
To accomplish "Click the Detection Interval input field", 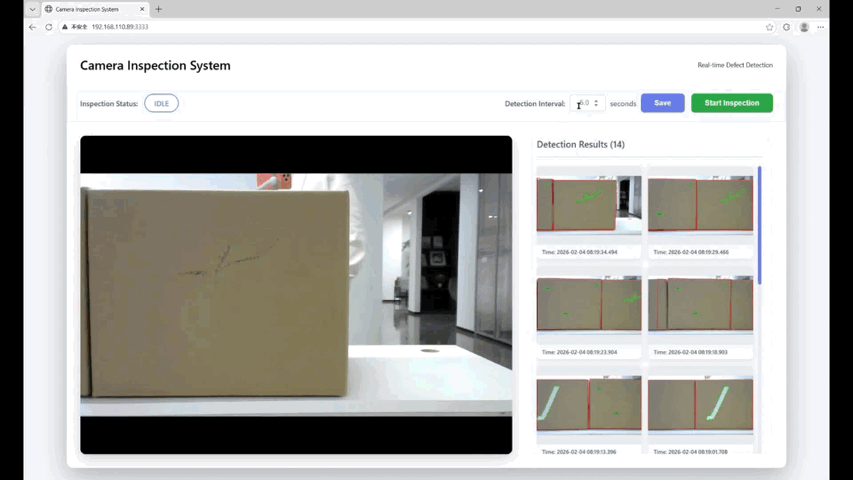I will 587,103.
